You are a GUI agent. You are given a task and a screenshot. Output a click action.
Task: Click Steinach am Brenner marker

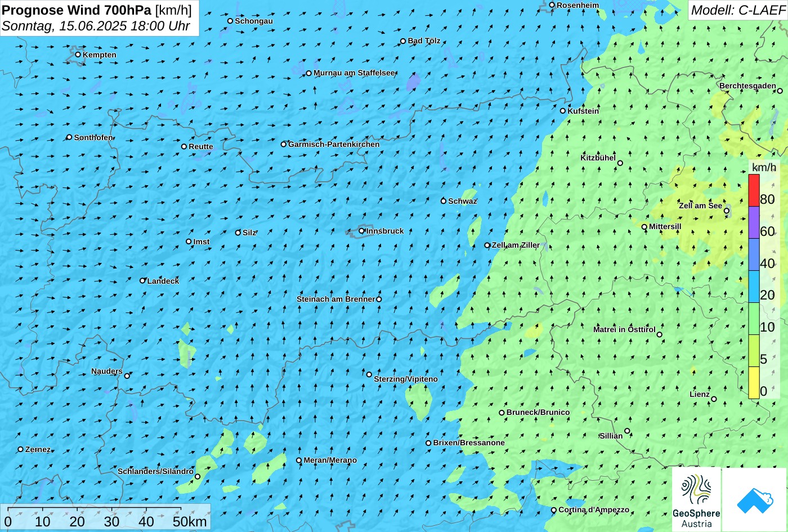click(379, 299)
